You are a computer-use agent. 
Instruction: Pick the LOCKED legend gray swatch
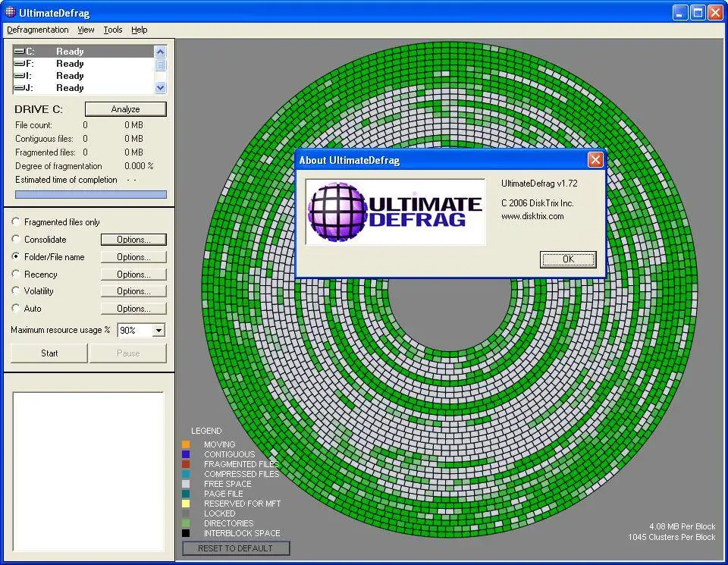(186, 513)
